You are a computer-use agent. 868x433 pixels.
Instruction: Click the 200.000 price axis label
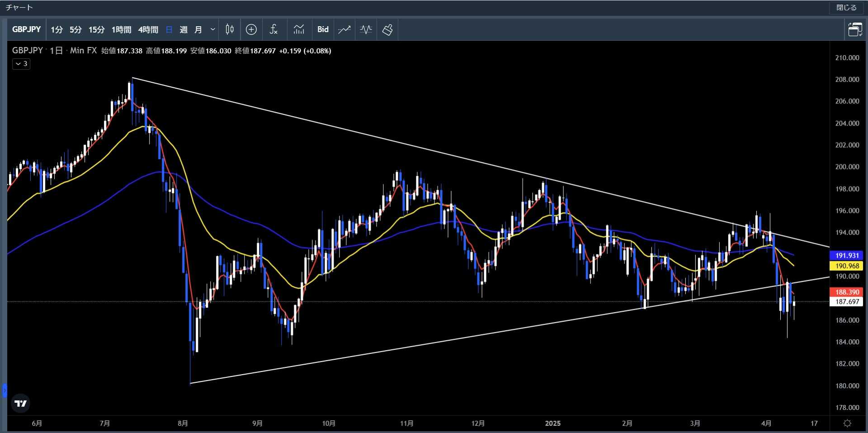click(847, 167)
